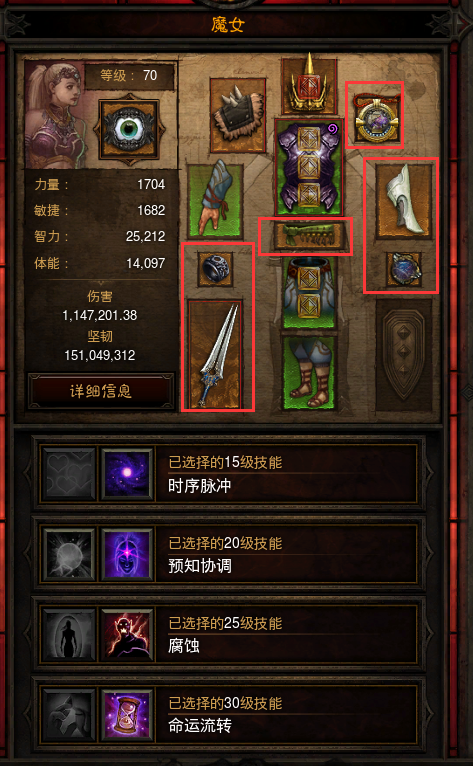
Task: Click the amulet item with red cord
Action: (374, 115)
